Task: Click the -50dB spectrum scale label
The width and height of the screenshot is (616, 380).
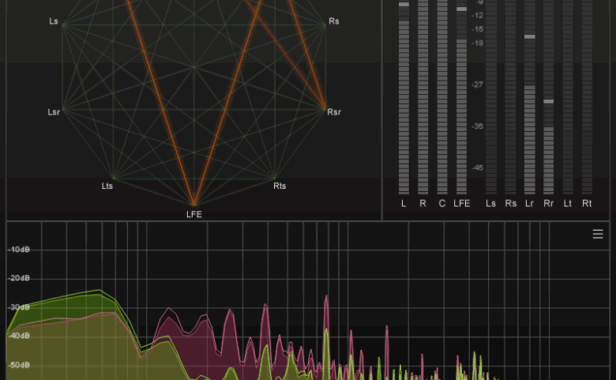Action: [x=19, y=365]
